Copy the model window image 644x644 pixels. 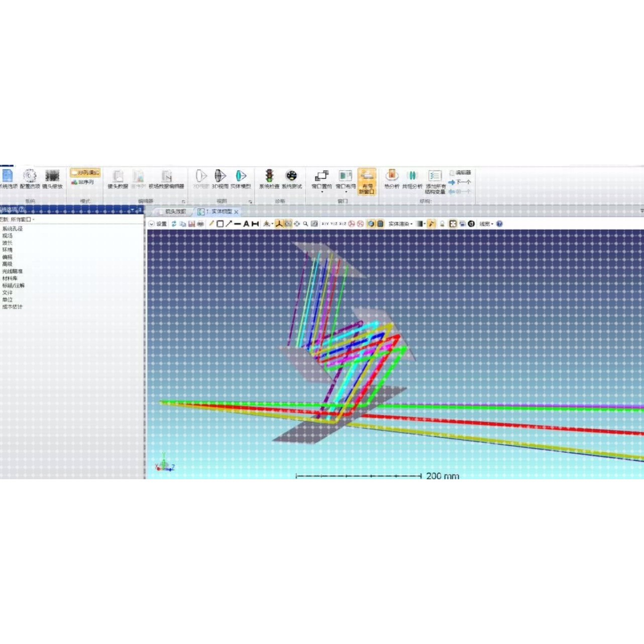pyautogui.click(x=183, y=224)
